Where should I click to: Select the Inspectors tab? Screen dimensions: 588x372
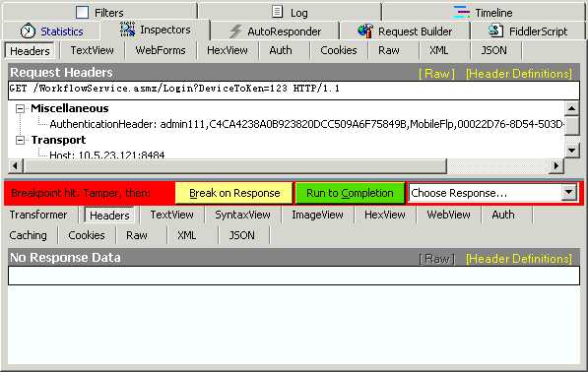(x=156, y=30)
